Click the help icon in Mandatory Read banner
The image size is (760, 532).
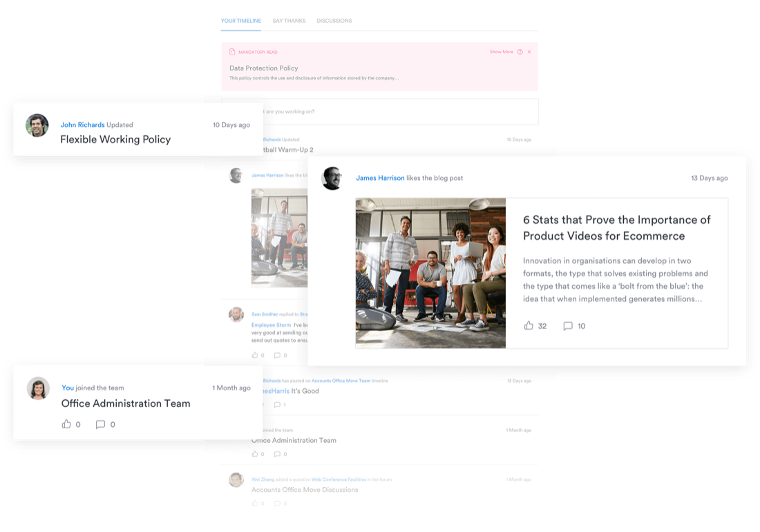[520, 52]
